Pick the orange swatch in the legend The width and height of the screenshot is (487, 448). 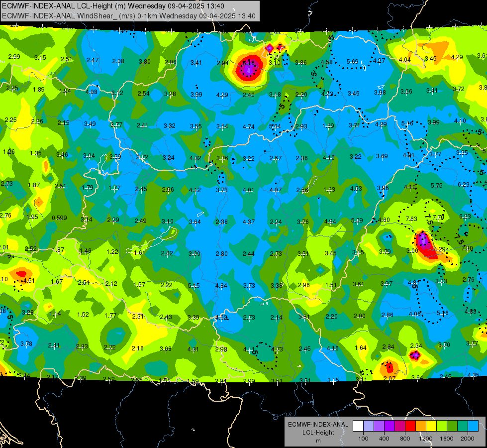click(421, 426)
